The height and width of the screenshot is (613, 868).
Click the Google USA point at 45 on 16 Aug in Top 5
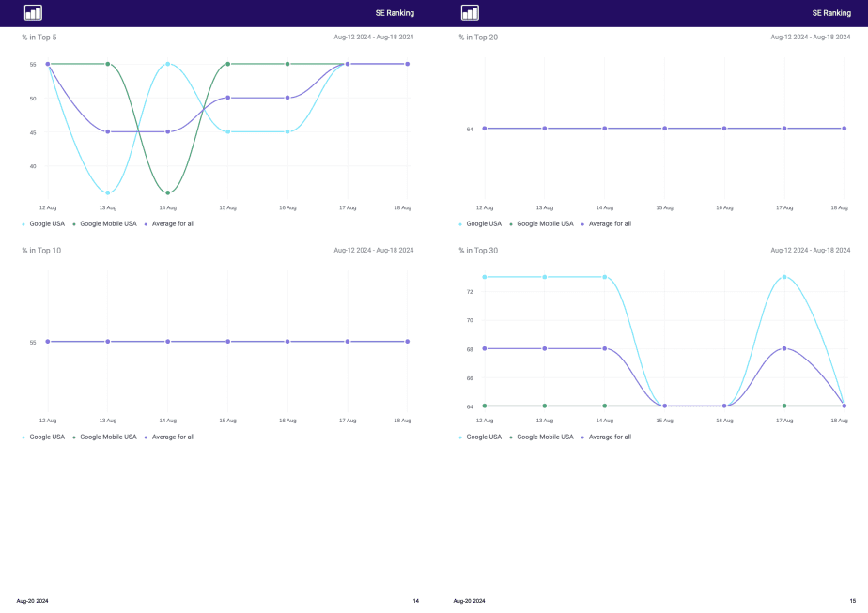[x=287, y=131]
